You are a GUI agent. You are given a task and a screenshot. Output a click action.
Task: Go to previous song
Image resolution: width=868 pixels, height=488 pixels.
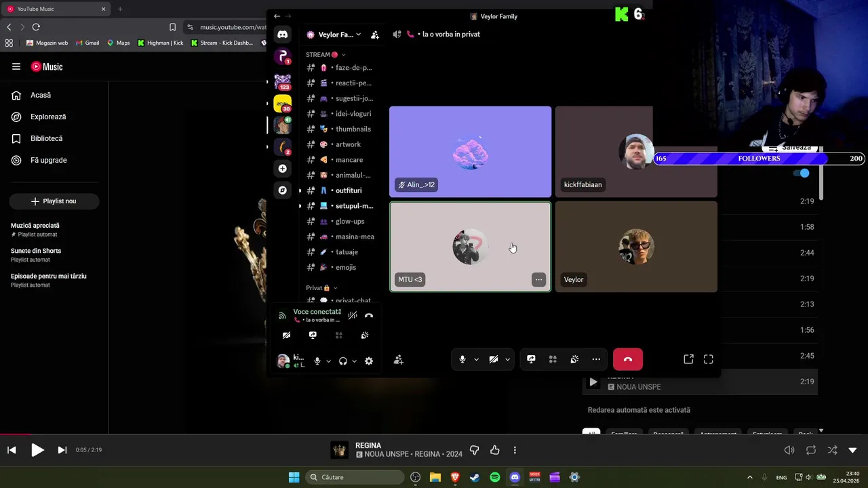[12, 450]
